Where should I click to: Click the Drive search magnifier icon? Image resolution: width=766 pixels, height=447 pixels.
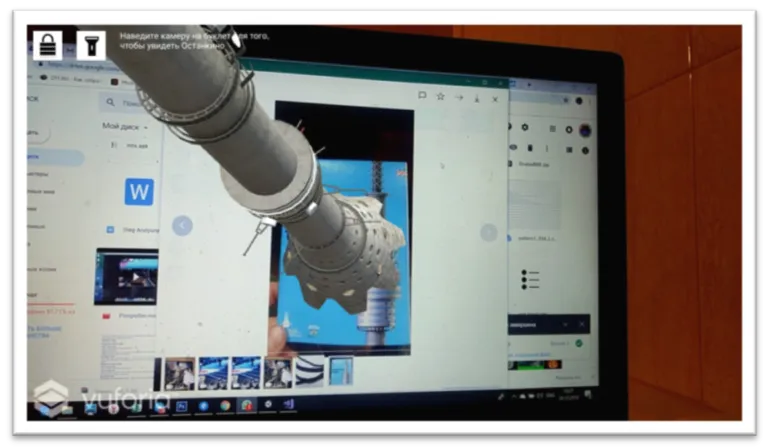point(110,102)
